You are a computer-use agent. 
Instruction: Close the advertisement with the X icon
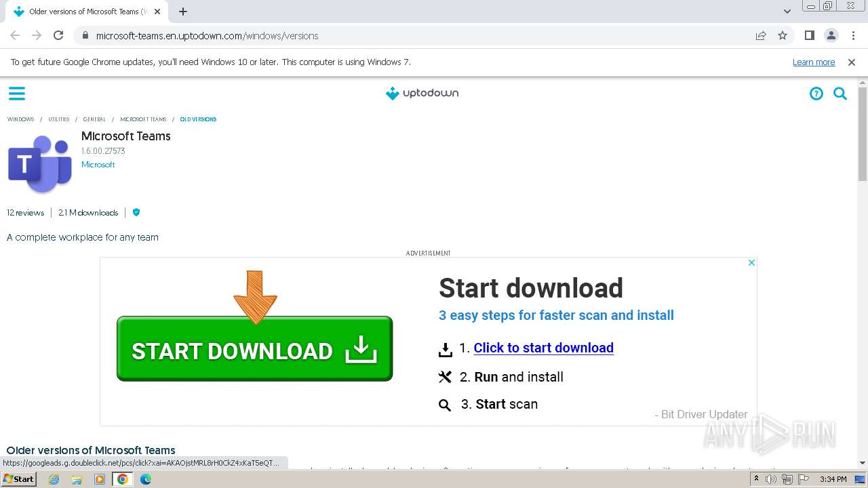pos(751,262)
